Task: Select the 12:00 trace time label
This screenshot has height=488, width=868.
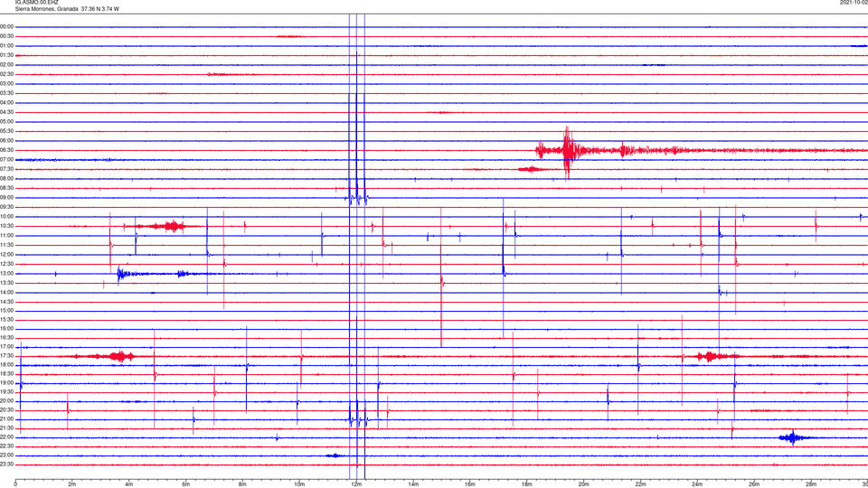Action: (x=7, y=255)
